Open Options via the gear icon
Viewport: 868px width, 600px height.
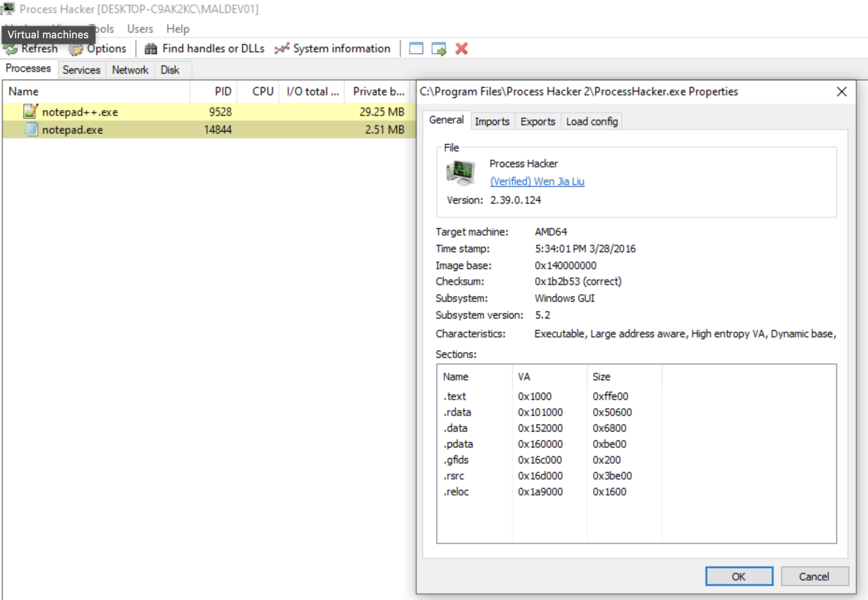[x=76, y=49]
